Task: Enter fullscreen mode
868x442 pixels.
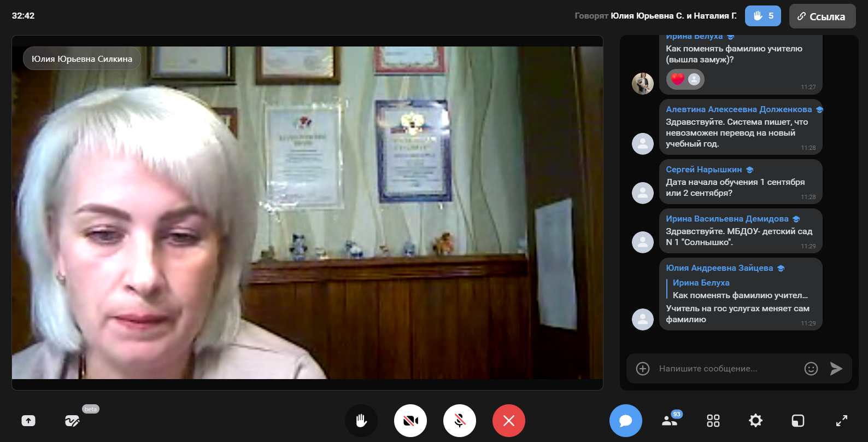Action: tap(842, 421)
